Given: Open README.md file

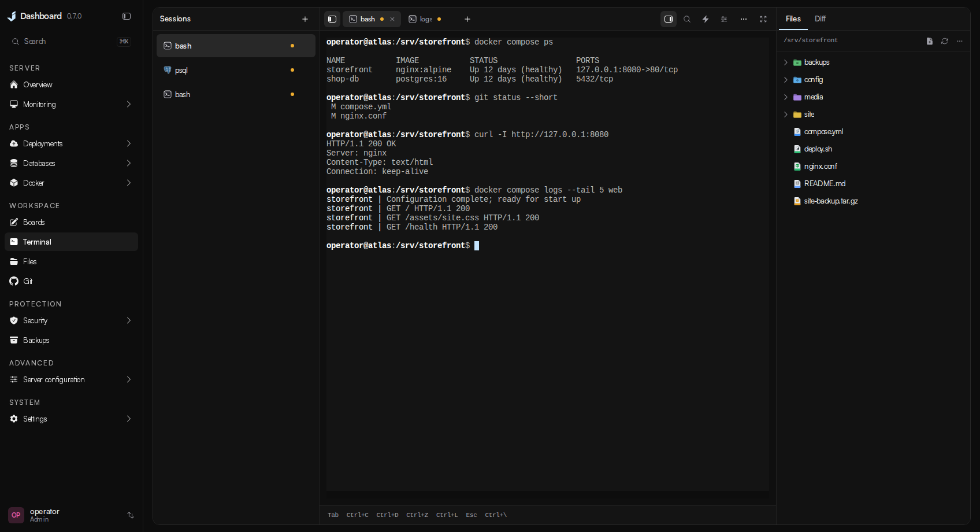Looking at the screenshot, I should point(873,184).
